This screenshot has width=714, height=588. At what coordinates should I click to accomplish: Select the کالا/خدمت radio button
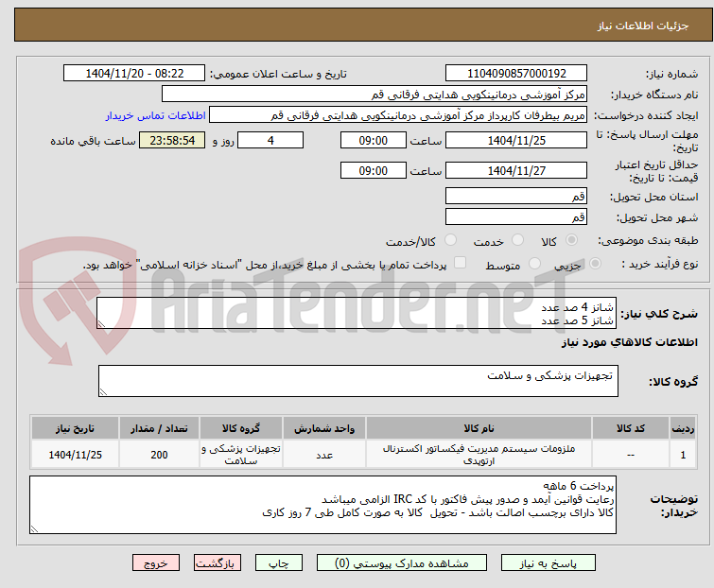(x=450, y=240)
